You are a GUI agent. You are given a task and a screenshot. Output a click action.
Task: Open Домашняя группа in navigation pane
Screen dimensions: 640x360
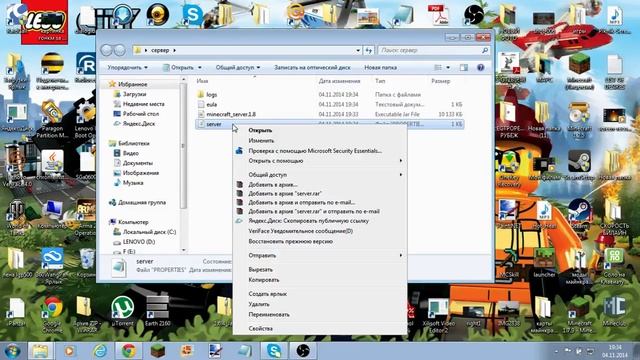(x=142, y=202)
